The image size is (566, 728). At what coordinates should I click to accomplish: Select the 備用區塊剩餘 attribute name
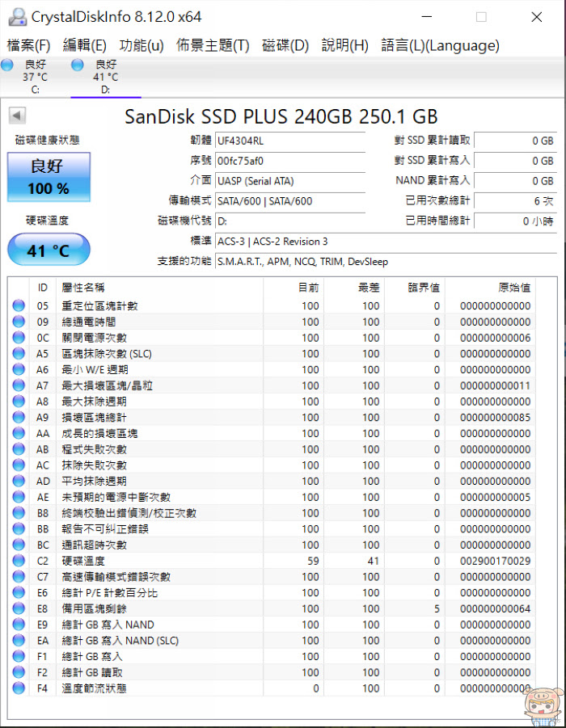point(95,608)
